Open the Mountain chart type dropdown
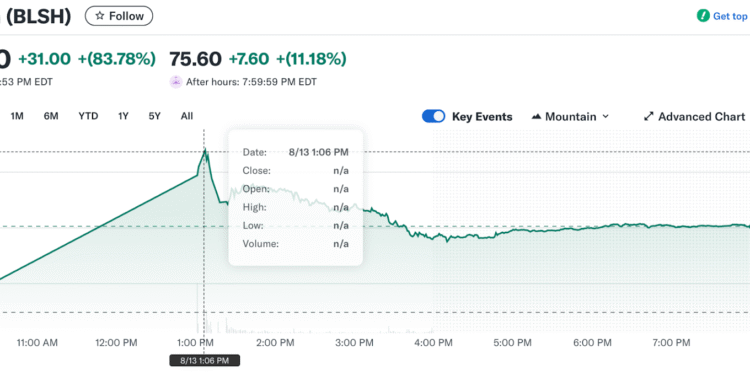This screenshot has width=750, height=375. [x=570, y=117]
